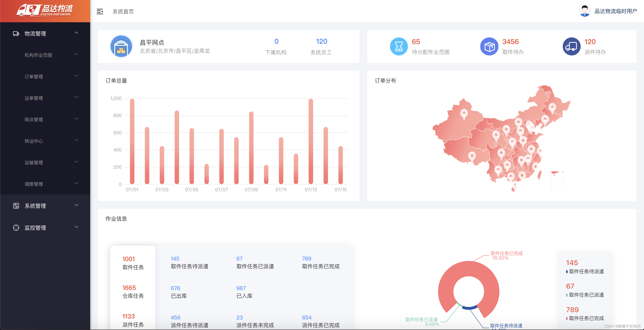Click the hourglass 待分配作业范围 icon
Viewport: 644px width, 330px height.
click(399, 46)
